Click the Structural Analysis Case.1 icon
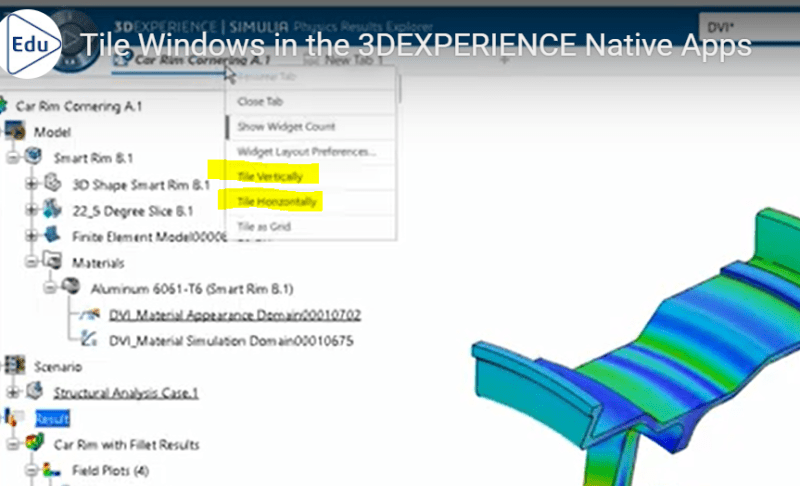 coord(35,391)
